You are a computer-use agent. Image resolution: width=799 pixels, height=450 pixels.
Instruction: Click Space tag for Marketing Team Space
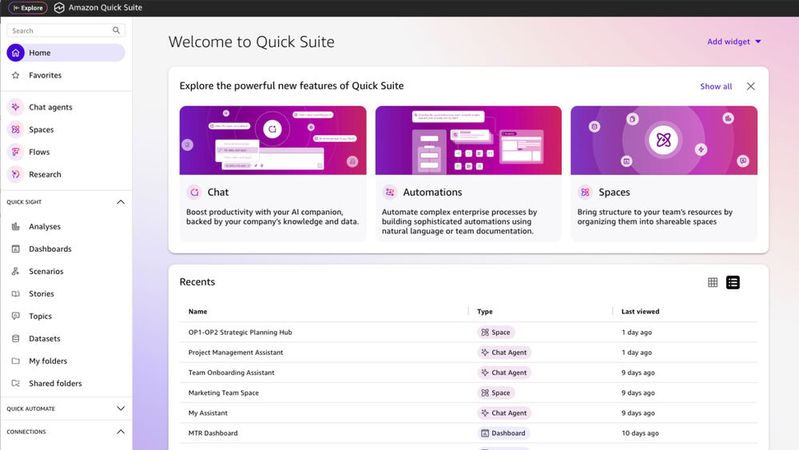pos(496,392)
